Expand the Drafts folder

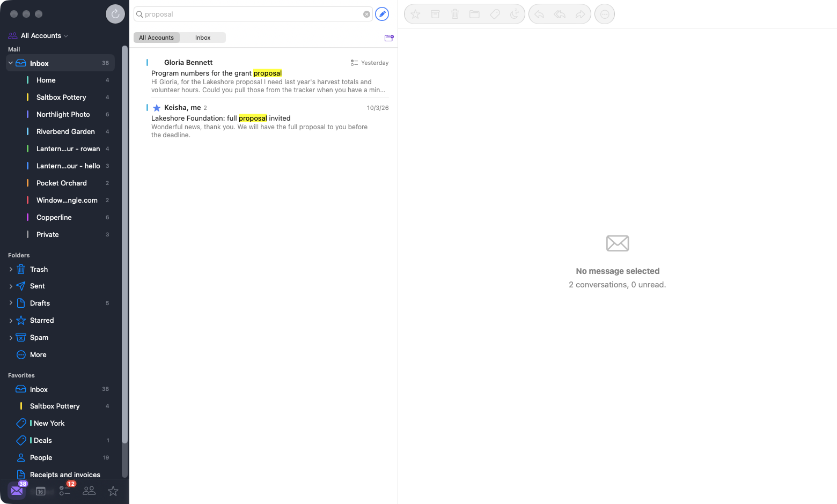coord(11,303)
